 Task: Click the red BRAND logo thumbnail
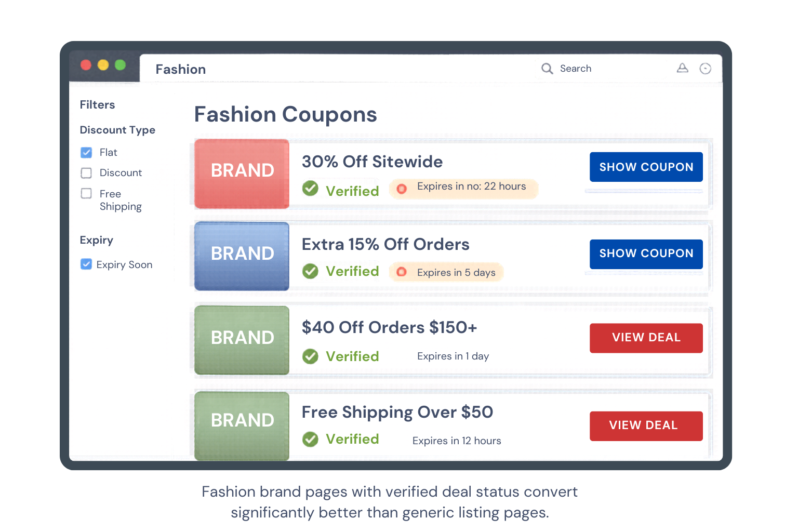click(x=242, y=174)
